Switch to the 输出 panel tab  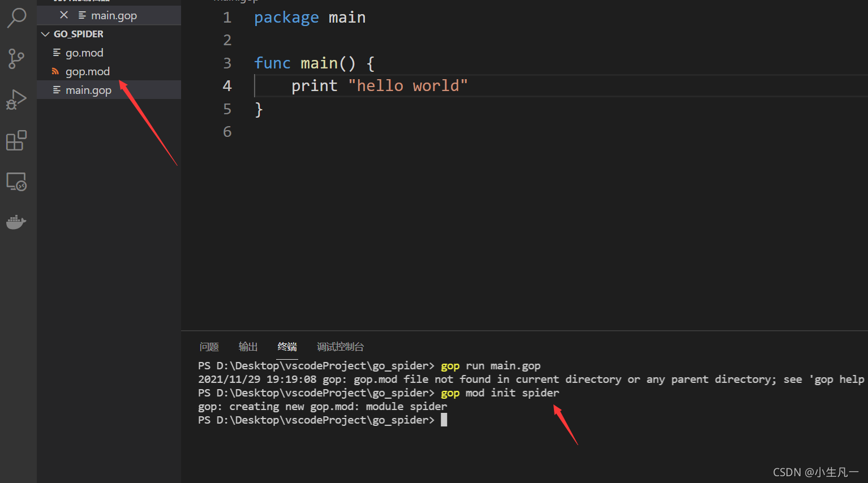pos(248,347)
